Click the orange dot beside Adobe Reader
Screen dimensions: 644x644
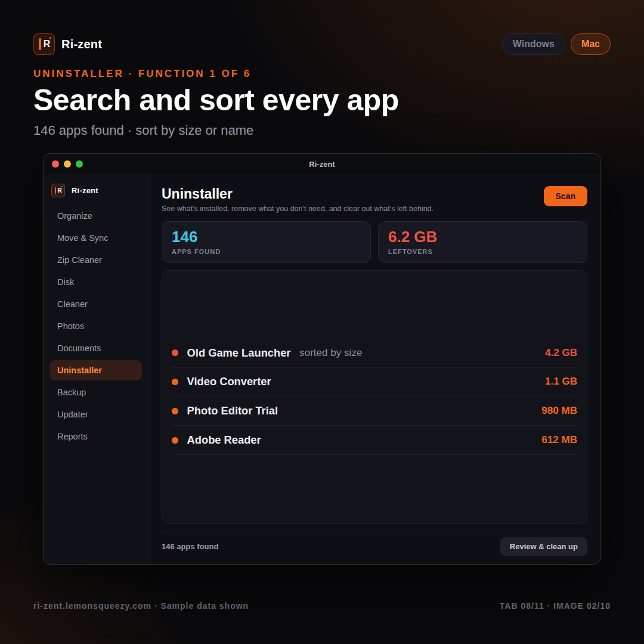(x=175, y=440)
